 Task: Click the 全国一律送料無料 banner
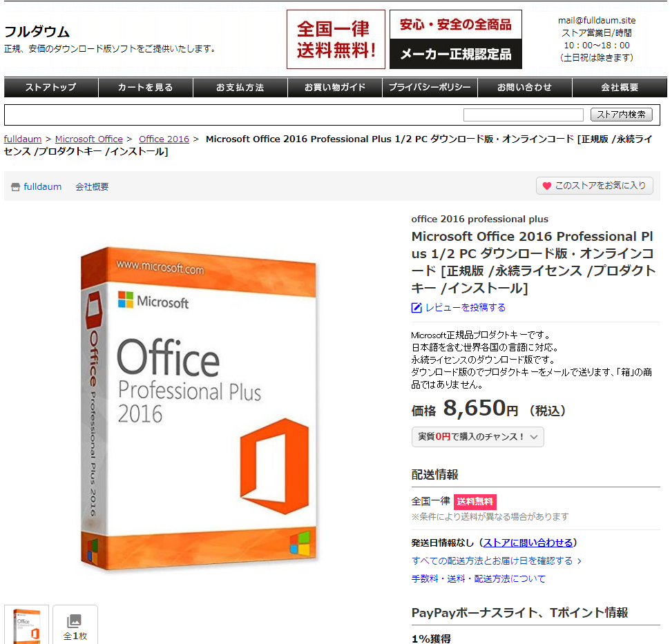(336, 39)
